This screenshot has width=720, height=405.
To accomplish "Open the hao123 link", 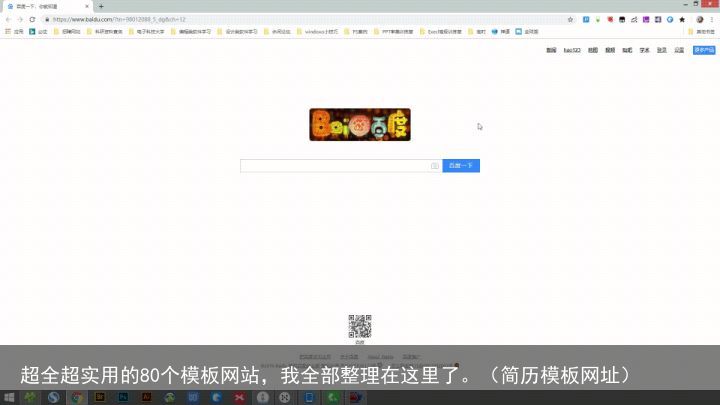I will pyautogui.click(x=572, y=50).
